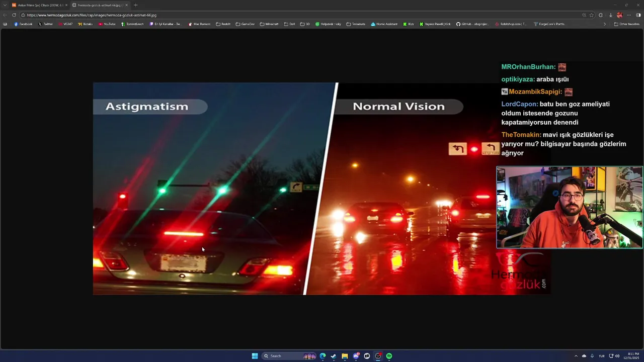The height and width of the screenshot is (362, 644).
Task: Add this page to favorites star
Action: (592, 15)
